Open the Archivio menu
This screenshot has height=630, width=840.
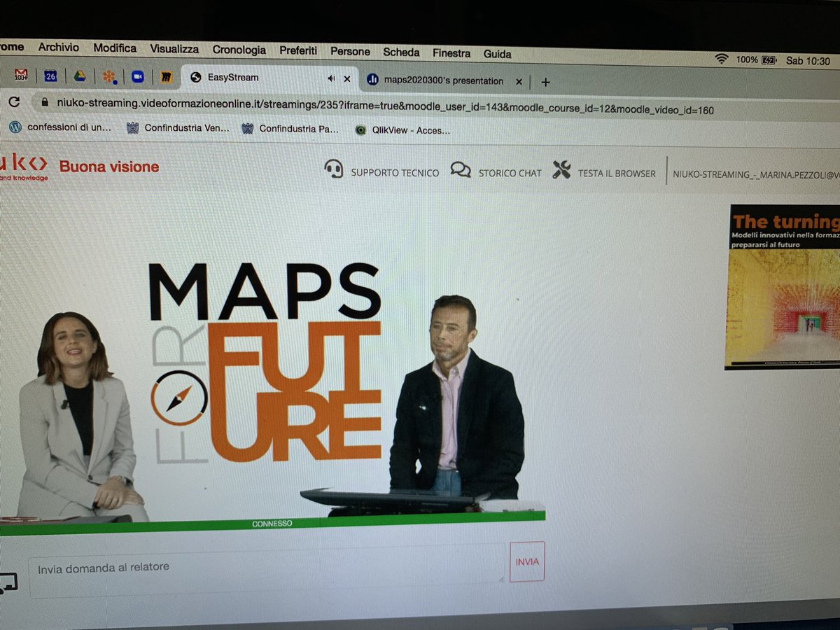click(x=59, y=48)
